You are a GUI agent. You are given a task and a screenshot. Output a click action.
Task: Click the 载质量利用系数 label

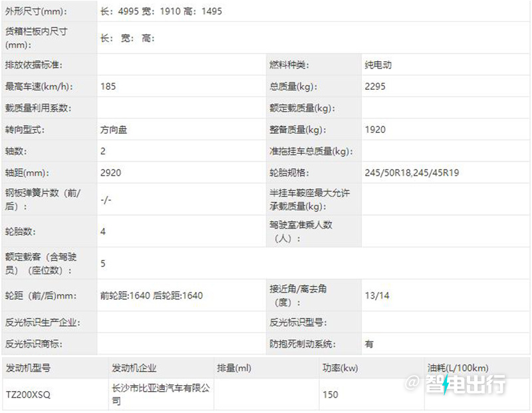(38, 108)
